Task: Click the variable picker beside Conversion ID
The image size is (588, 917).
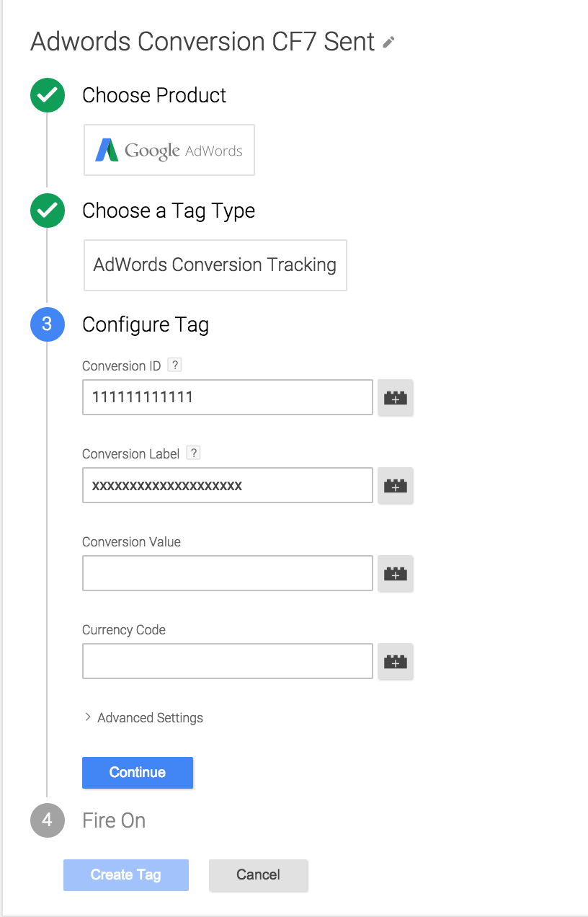Action: point(396,397)
